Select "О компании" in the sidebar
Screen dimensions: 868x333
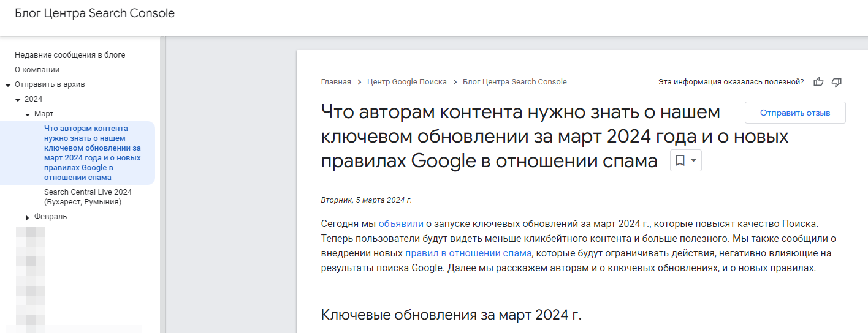point(37,70)
